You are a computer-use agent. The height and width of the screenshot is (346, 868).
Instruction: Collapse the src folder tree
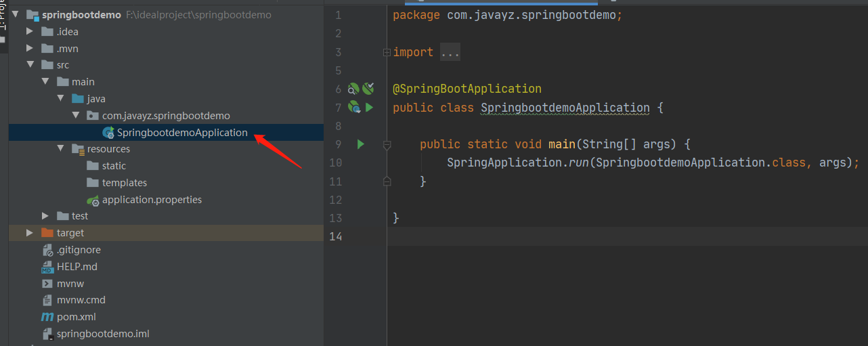tap(29, 65)
